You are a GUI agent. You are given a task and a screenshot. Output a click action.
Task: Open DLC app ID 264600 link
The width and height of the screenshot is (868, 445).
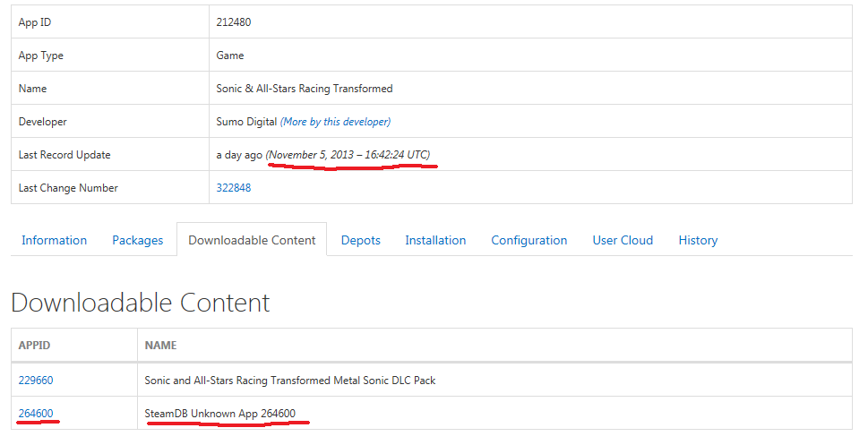(36, 414)
